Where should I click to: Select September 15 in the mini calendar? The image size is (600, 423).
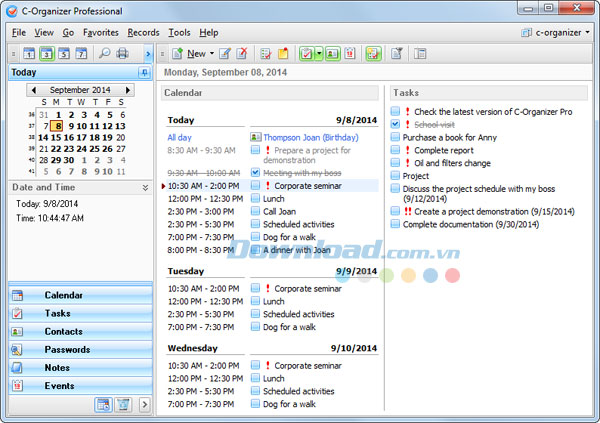pyautogui.click(x=55, y=137)
